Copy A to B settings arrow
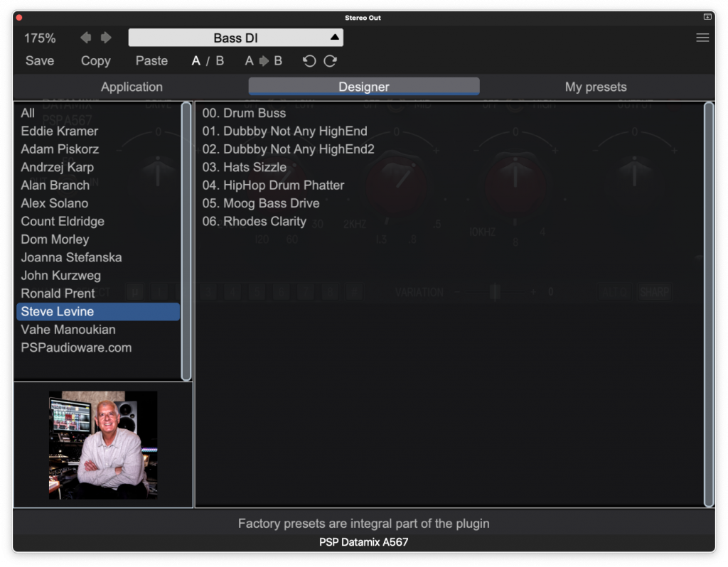The width and height of the screenshot is (728, 567). [264, 61]
